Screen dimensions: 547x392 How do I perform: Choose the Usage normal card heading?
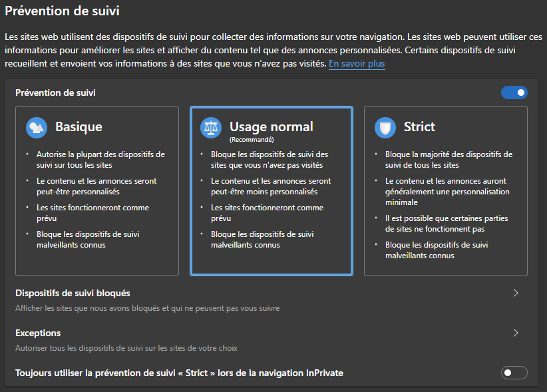pos(271,126)
